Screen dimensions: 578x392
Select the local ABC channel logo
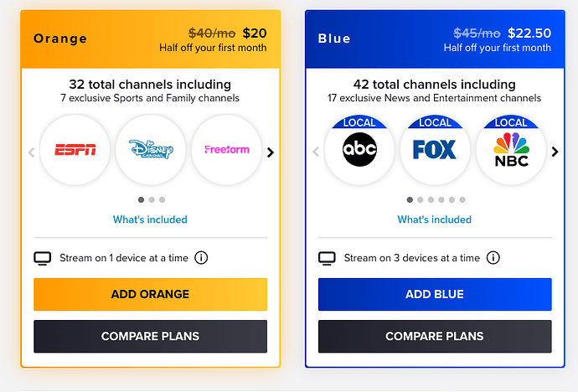(359, 151)
